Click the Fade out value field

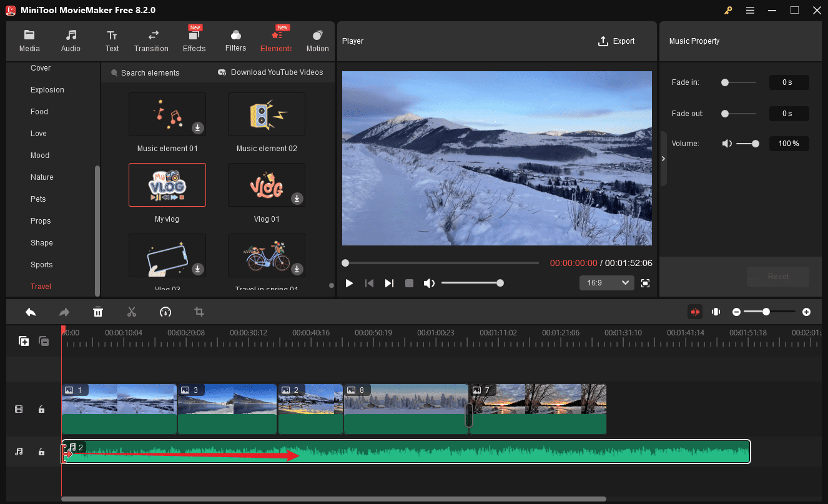(789, 114)
